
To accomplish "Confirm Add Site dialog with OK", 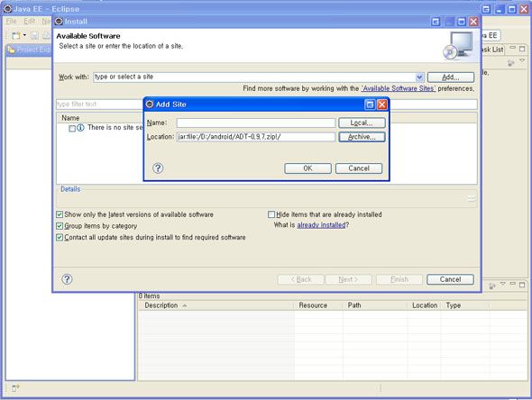I will 307,168.
